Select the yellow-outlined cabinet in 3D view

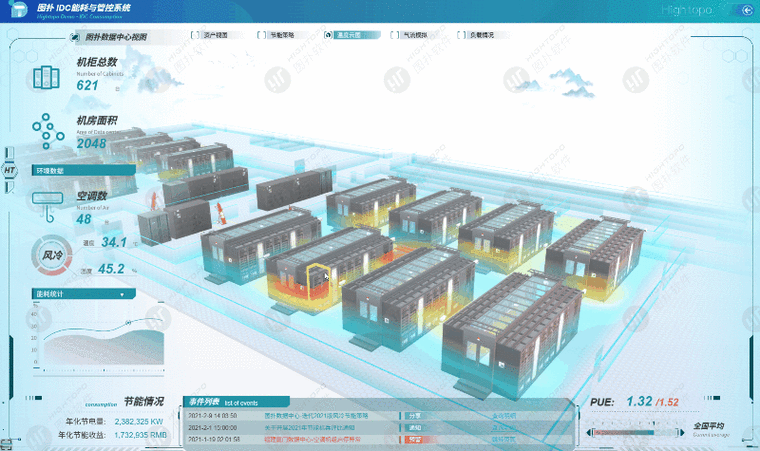point(318,280)
